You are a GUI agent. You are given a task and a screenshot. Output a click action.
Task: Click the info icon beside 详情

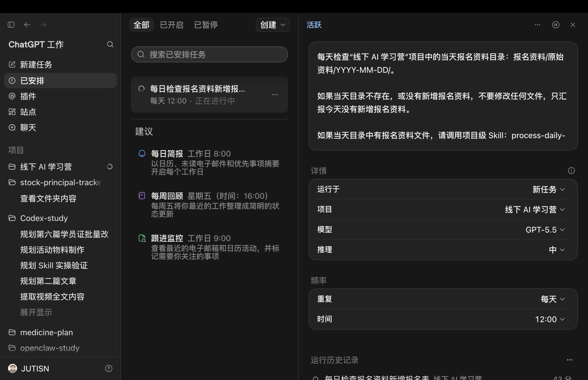[571, 171]
